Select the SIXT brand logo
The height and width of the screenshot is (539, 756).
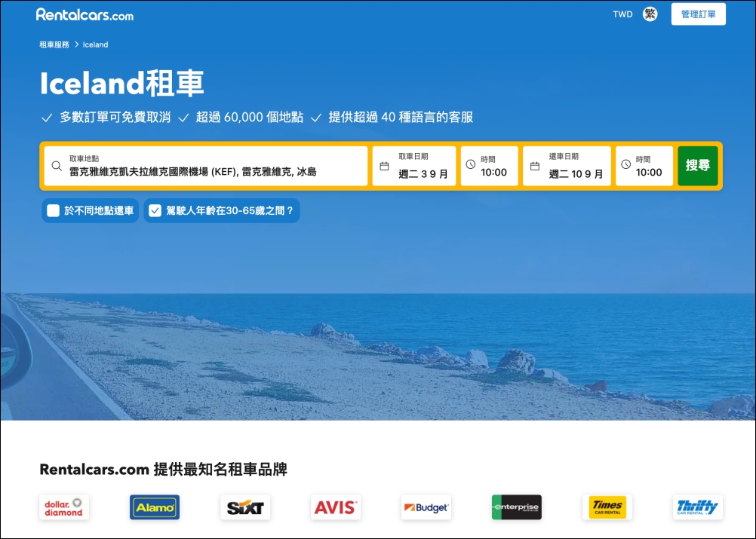tap(245, 507)
